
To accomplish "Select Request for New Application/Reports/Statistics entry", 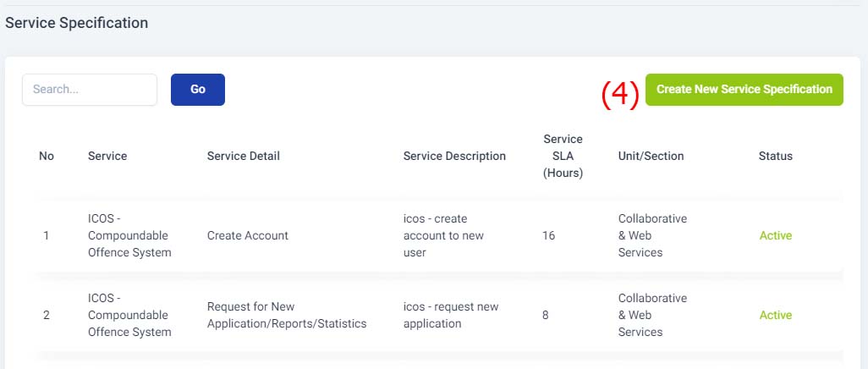I will click(287, 315).
